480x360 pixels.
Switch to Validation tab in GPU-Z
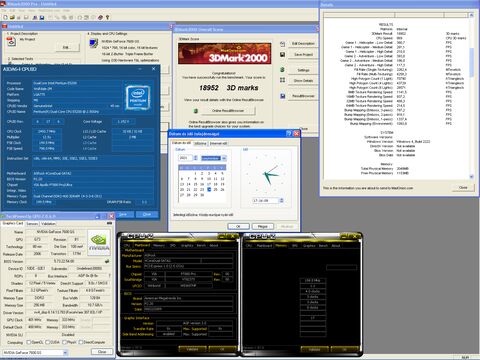coord(49,224)
